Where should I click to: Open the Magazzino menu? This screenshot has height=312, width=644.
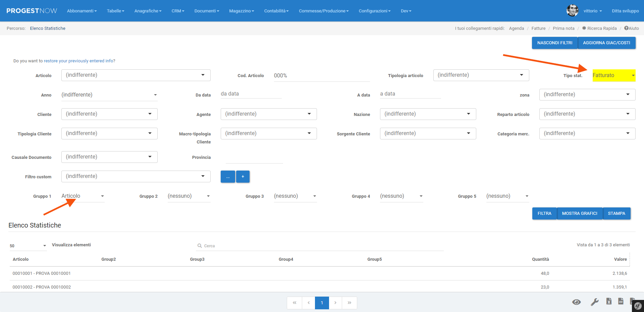pos(241,11)
